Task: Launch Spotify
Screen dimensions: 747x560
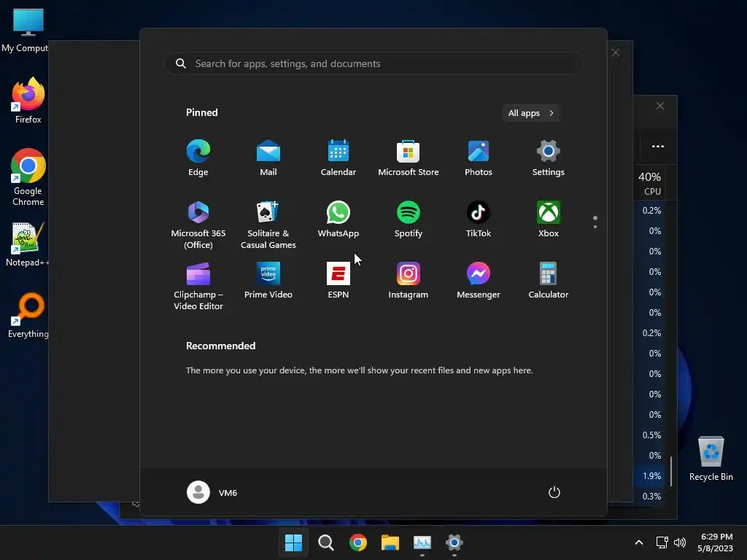Action: pyautogui.click(x=409, y=219)
